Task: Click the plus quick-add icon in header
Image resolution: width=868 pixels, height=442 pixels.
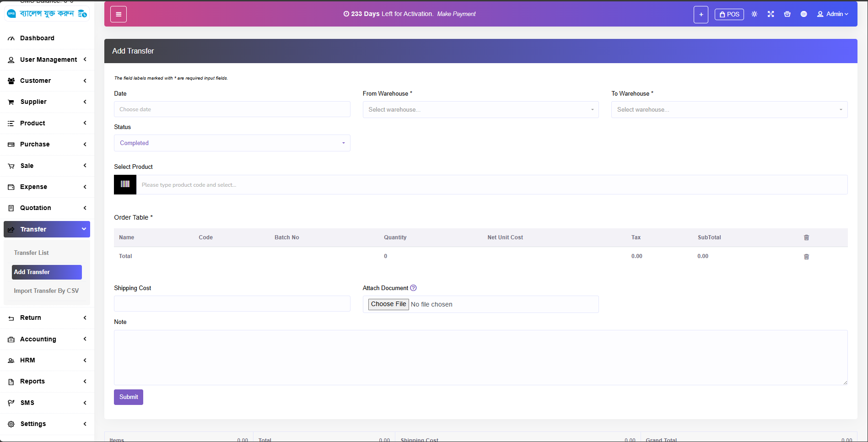Action: (x=701, y=14)
